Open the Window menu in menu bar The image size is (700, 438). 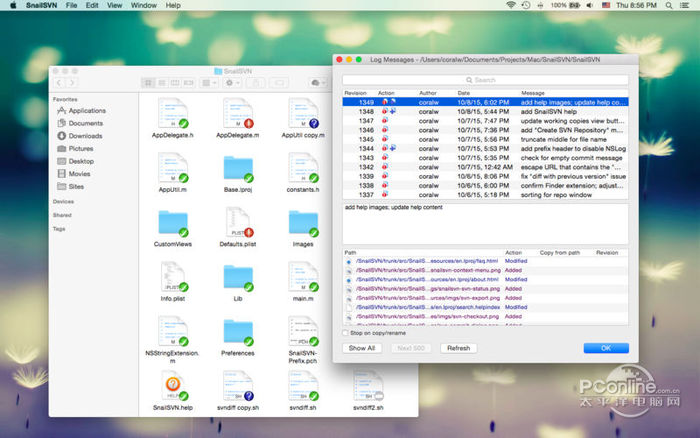[x=143, y=5]
